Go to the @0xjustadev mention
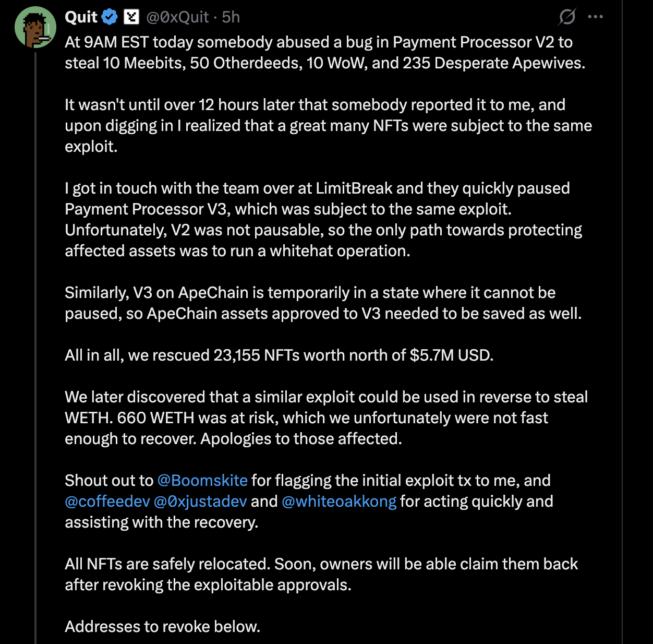Image resolution: width=653 pixels, height=644 pixels. [200, 501]
